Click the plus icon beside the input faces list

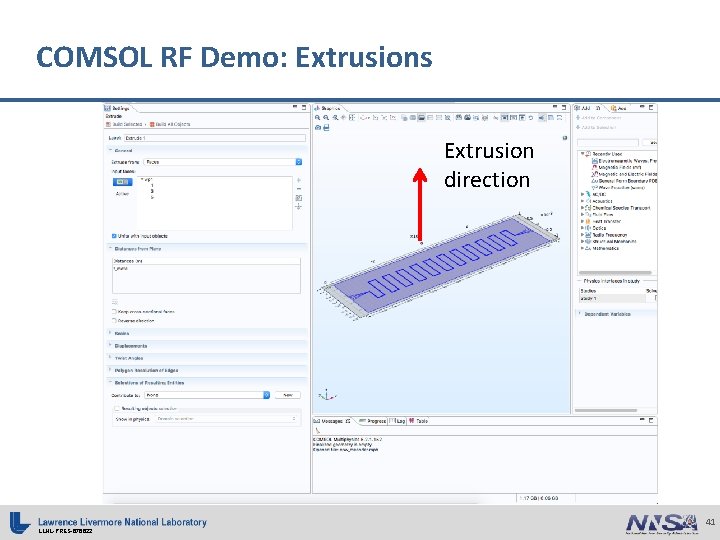(x=298, y=180)
